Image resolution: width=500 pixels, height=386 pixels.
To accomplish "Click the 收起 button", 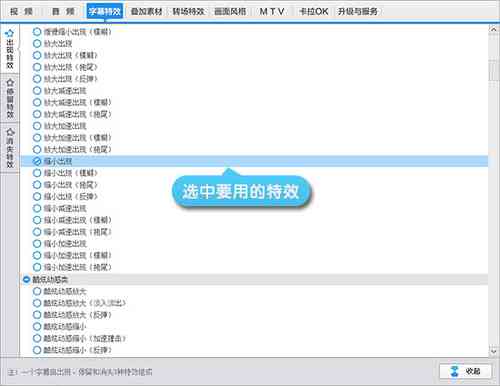I will [466, 371].
